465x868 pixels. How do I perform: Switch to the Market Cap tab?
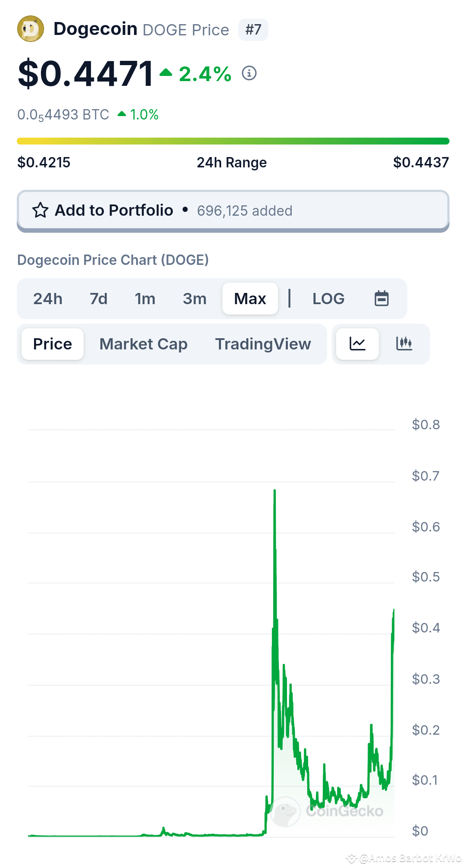[144, 344]
